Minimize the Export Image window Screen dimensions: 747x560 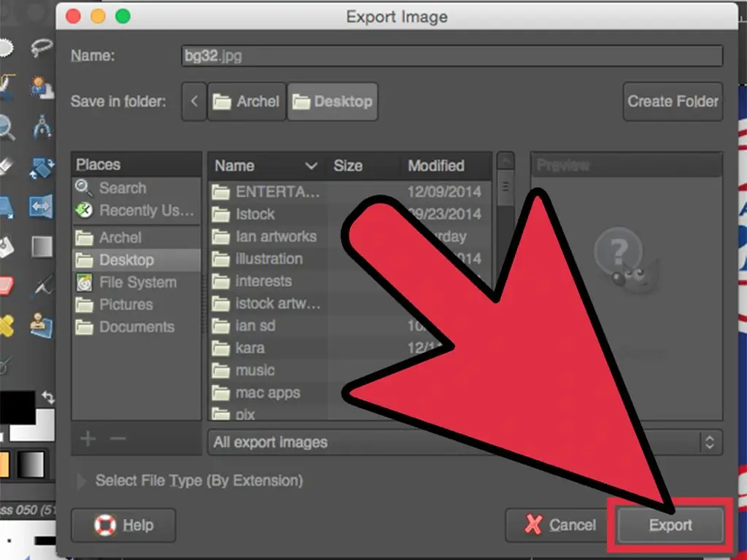[98, 16]
